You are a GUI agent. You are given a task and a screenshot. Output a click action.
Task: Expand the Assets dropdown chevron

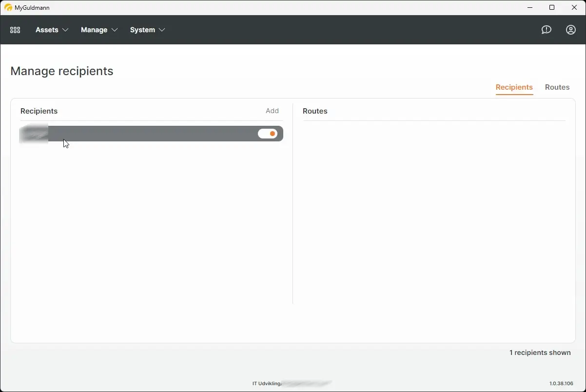tap(65, 30)
